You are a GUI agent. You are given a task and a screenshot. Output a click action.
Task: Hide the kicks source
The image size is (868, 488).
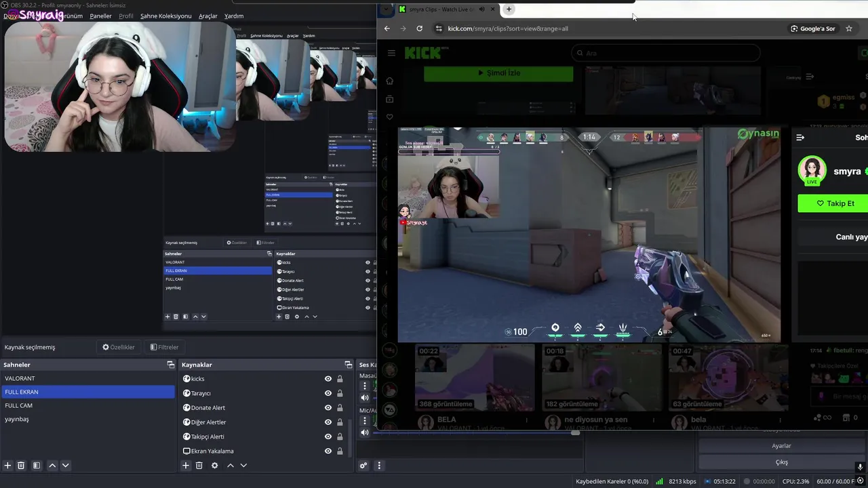coord(328,379)
